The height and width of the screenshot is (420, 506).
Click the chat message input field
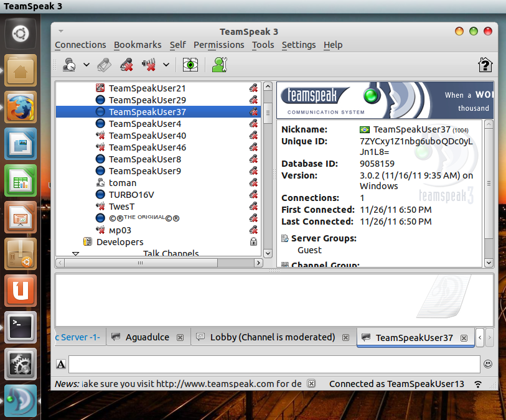(274, 364)
